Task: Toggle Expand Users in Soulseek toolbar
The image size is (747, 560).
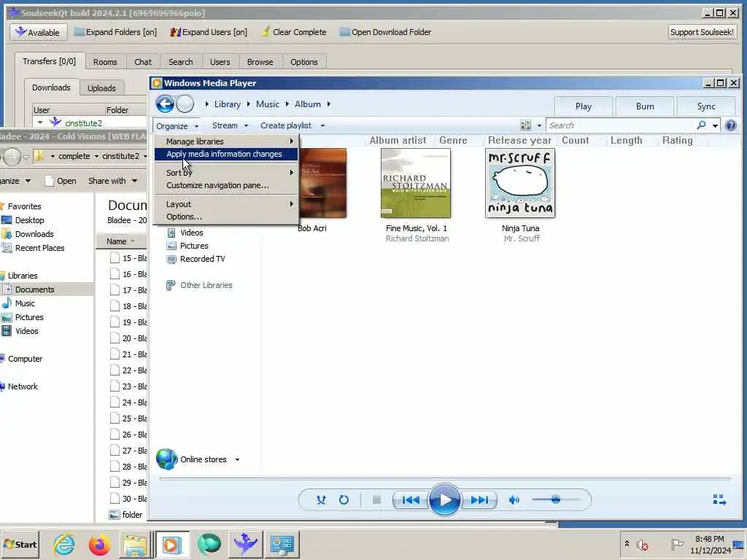Action: pyautogui.click(x=209, y=32)
